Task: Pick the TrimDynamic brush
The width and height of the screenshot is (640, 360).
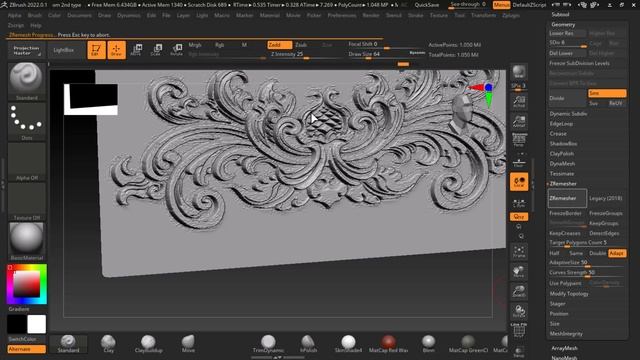Action: point(268,344)
